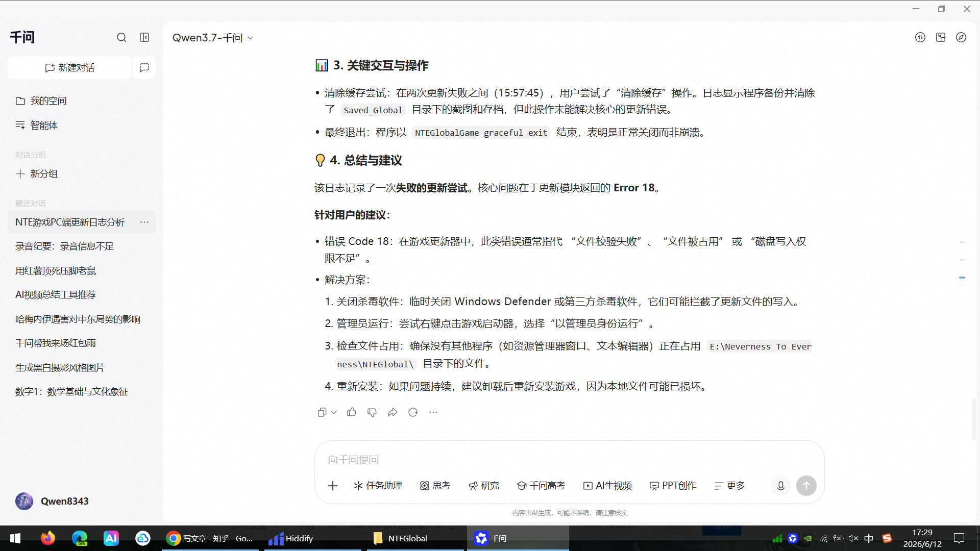The height and width of the screenshot is (551, 980).
Task: Expand the Qwen3.7-千问 model dropdown
Action: [213, 38]
